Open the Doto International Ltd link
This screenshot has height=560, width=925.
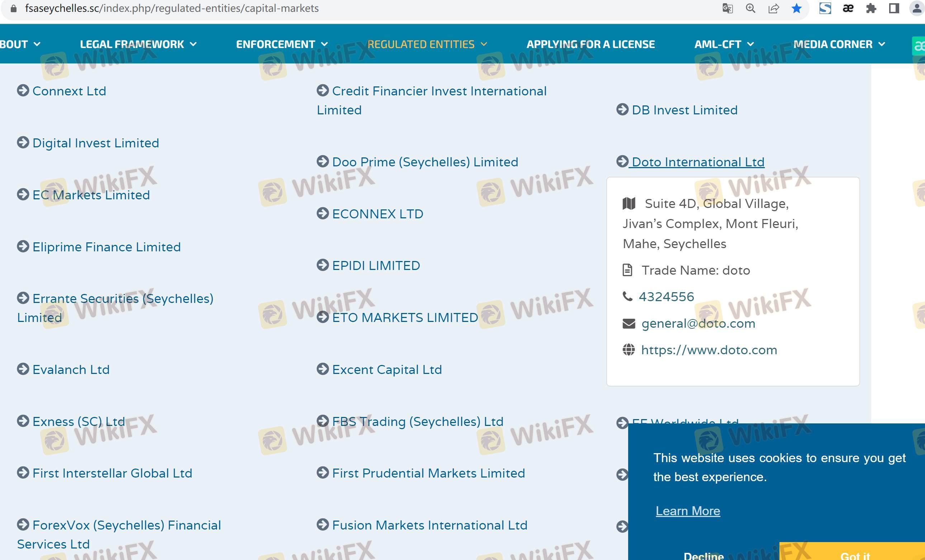[698, 162]
